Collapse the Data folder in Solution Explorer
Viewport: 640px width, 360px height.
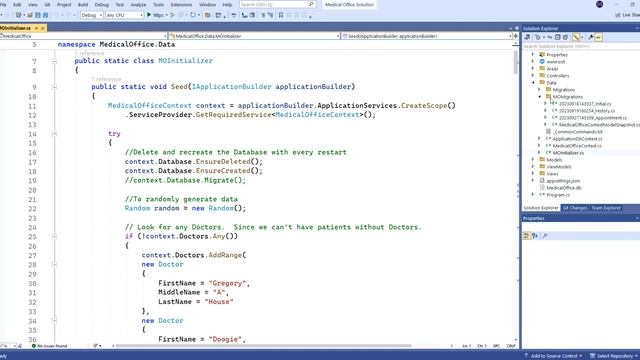(x=533, y=83)
